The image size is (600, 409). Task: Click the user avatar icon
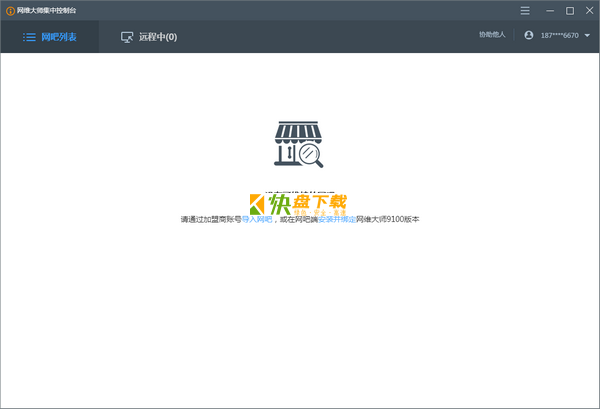(529, 35)
